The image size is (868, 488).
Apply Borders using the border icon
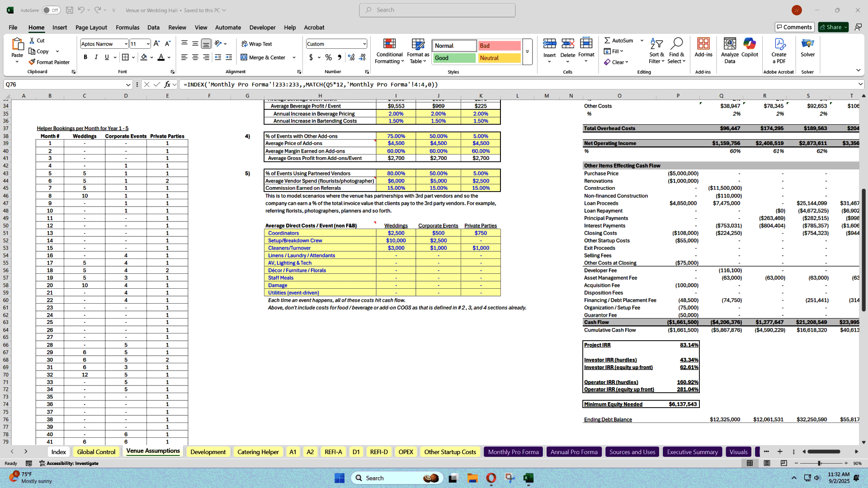tap(125, 57)
